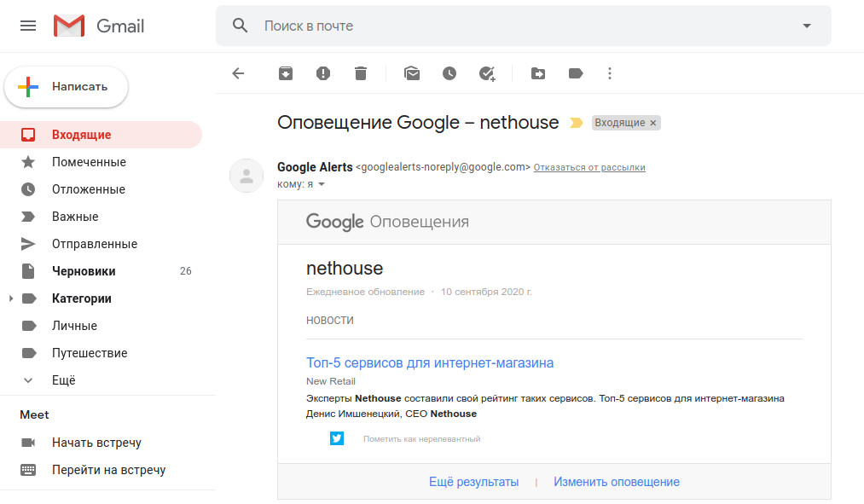Expand recipient details next to 'кому: я'

coord(322,184)
